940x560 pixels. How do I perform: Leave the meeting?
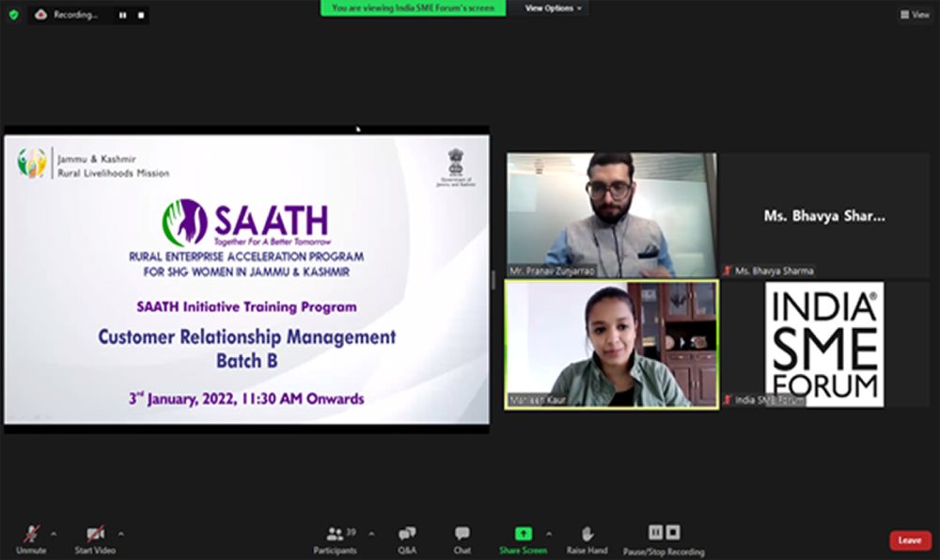coord(910,540)
